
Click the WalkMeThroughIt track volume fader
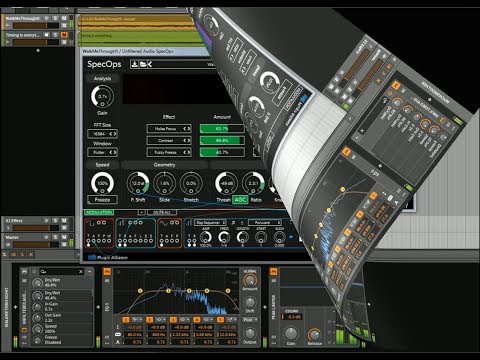click(36, 26)
